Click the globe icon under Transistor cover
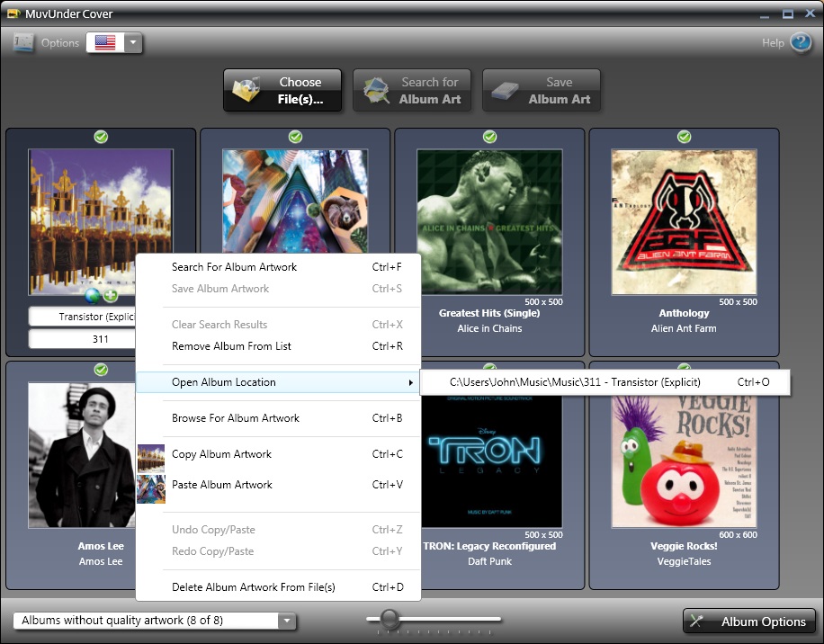824x644 pixels. 93,295
